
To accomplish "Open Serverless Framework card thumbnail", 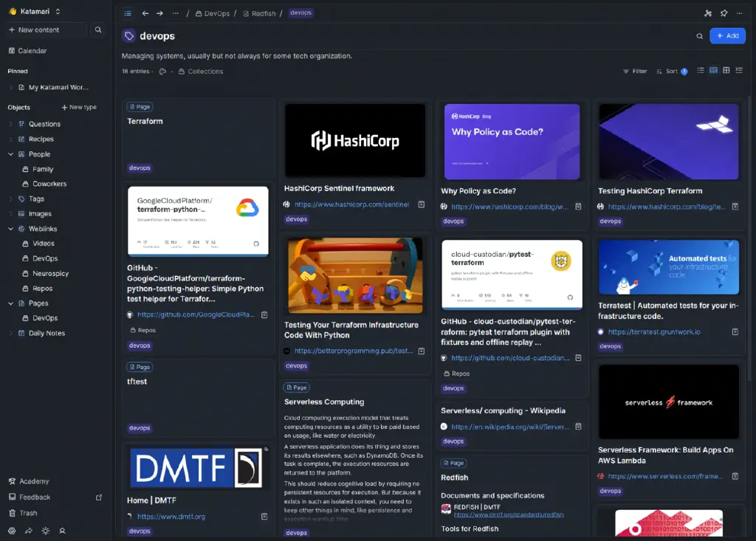I will pyautogui.click(x=668, y=402).
